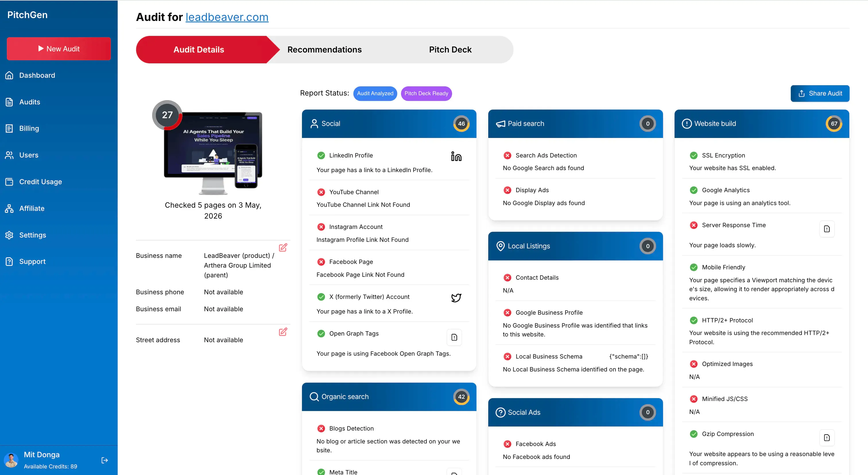Click 'LeadBeaver (product) / Arthera Group Limited (parent)' value
The width and height of the screenshot is (868, 475).
(x=239, y=265)
